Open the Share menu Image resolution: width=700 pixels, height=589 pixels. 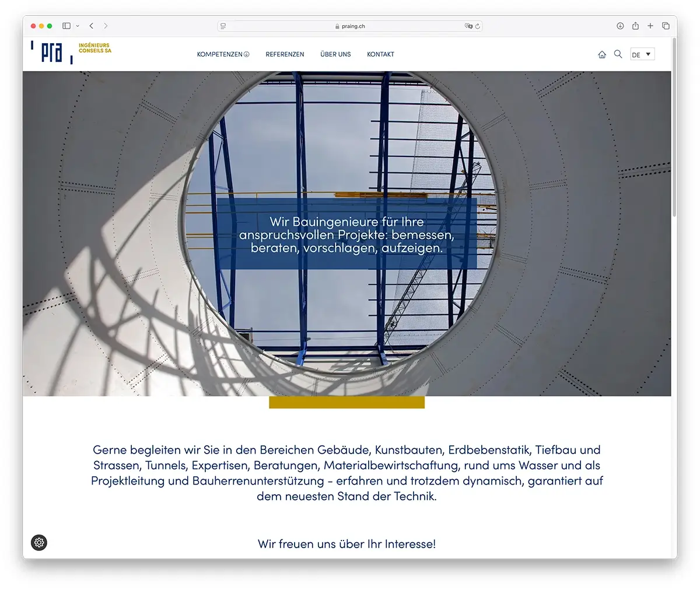point(635,26)
